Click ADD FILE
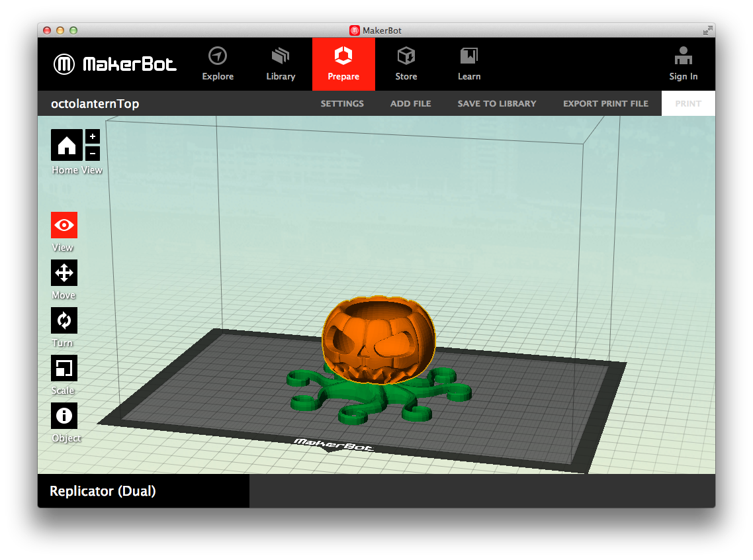The image size is (753, 560). (411, 104)
